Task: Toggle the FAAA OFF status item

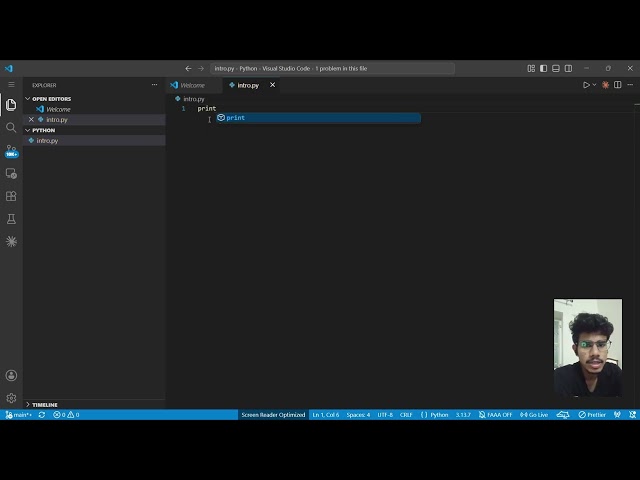Action: coord(495,415)
